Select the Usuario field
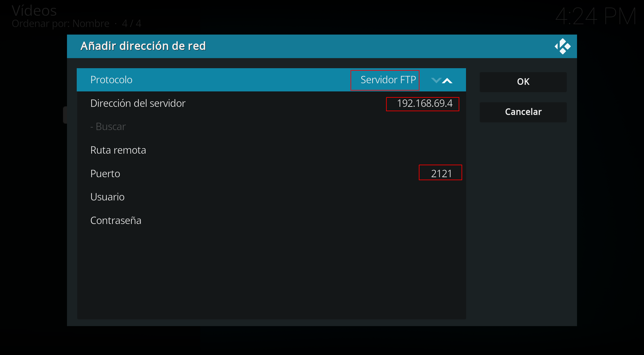This screenshot has width=644, height=355. click(x=271, y=197)
